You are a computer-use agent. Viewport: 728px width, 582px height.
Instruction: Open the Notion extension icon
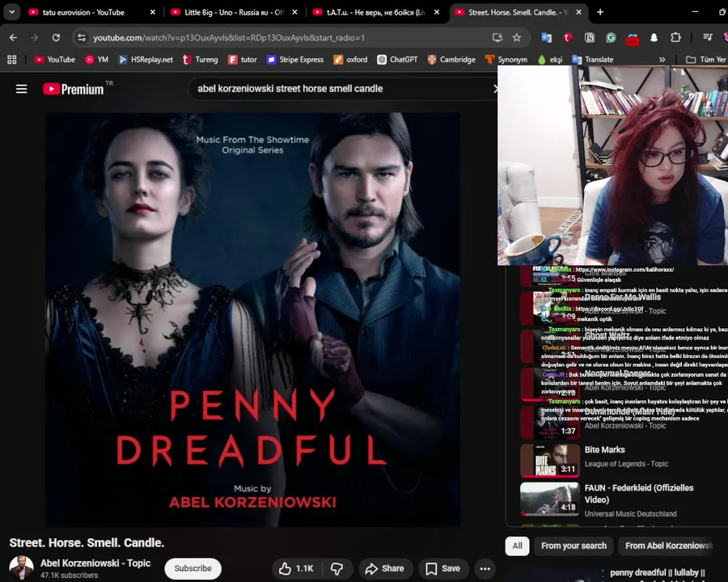pyautogui.click(x=589, y=38)
